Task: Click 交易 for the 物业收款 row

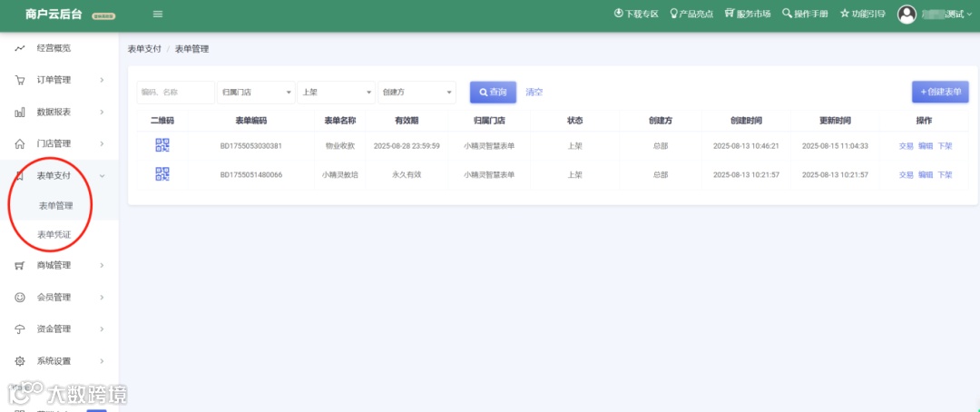Action: [x=906, y=146]
